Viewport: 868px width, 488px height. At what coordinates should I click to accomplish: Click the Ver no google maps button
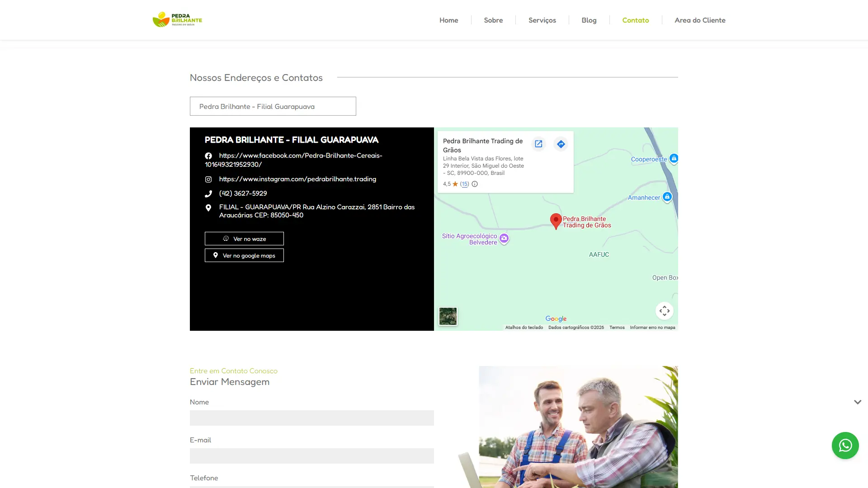(x=244, y=255)
